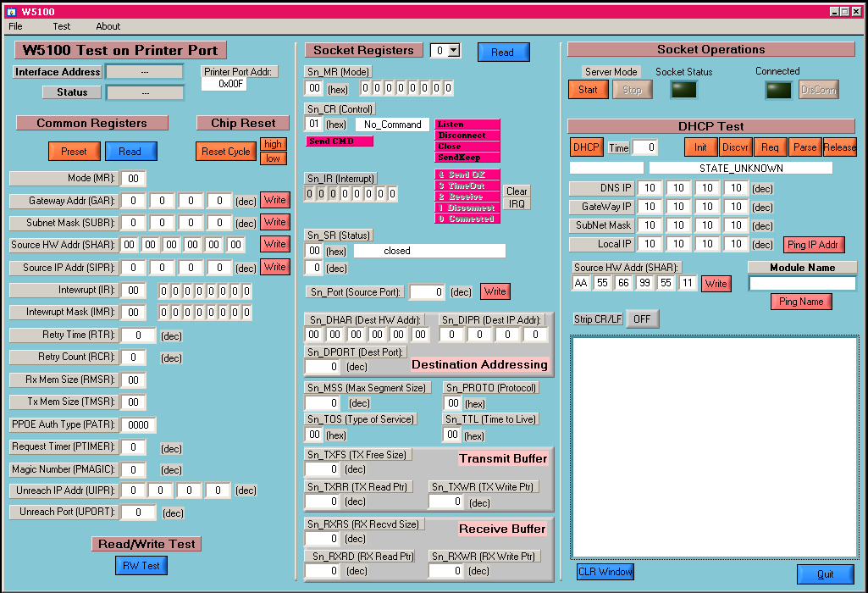
Task: Click the DHCP Time input field
Action: pos(645,147)
